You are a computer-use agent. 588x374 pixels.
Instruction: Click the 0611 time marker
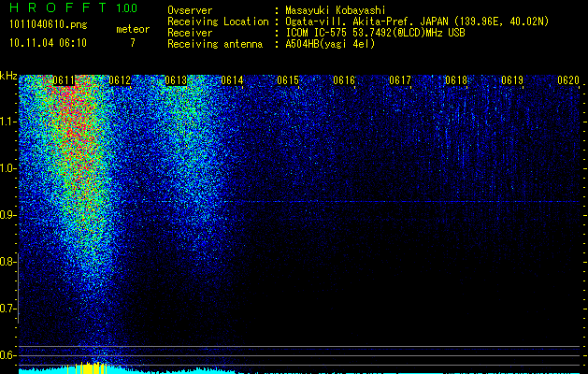pyautogui.click(x=64, y=80)
